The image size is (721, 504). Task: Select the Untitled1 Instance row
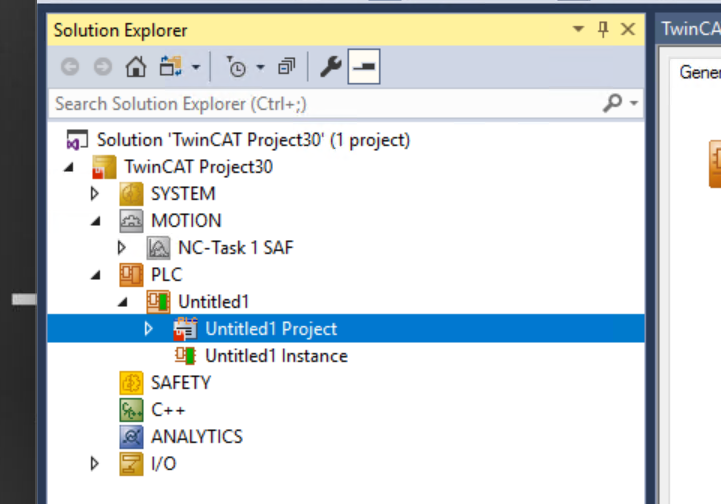pyautogui.click(x=276, y=356)
